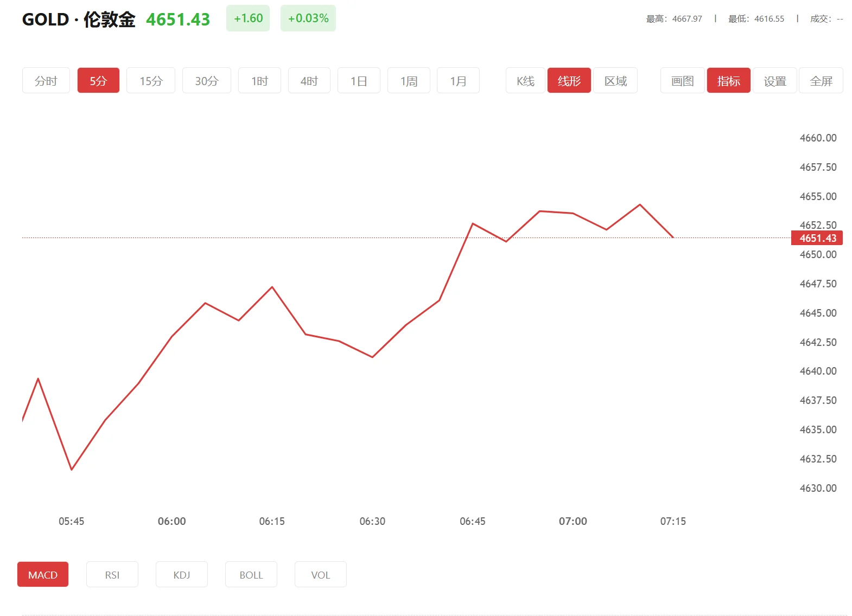Select the 分时 time-sharing view
The height and width of the screenshot is (616, 852).
46,81
